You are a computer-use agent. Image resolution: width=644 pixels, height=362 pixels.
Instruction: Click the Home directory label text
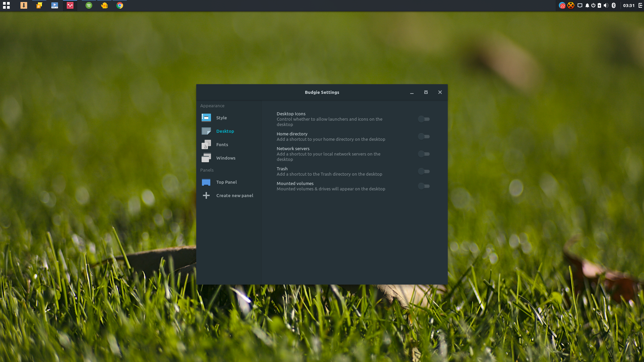tap(292, 134)
